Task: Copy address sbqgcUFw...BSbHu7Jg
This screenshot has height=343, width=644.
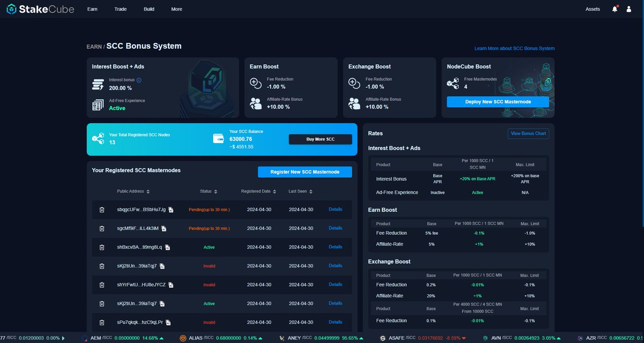Action: pos(171,210)
